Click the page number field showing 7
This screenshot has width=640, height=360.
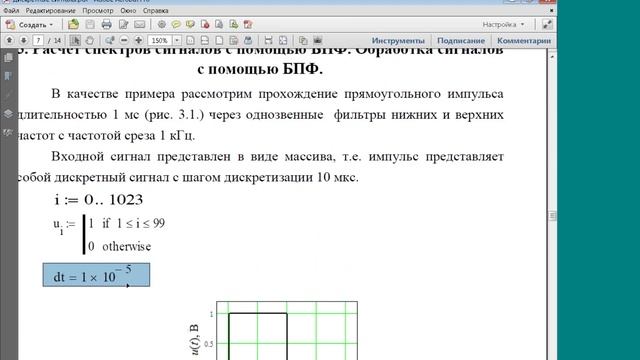tap(38, 40)
